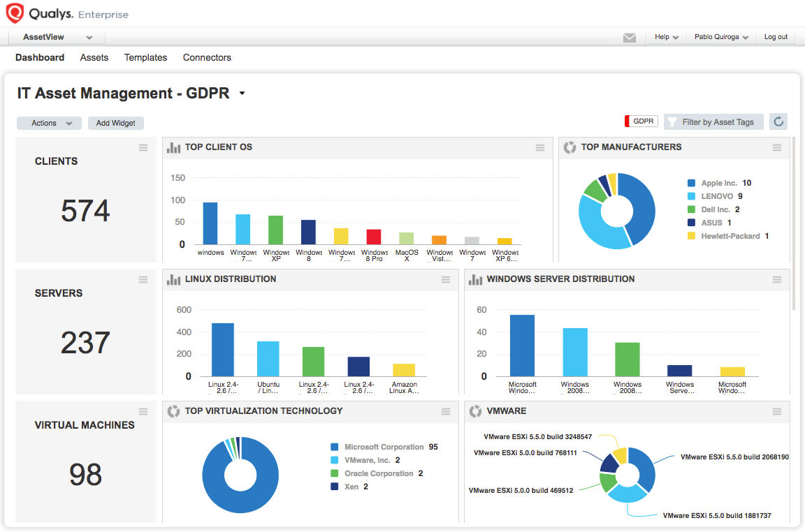Viewport: 805px width, 532px height.
Task: Open TOP CLIENT OS widget menu icon
Action: point(540,148)
